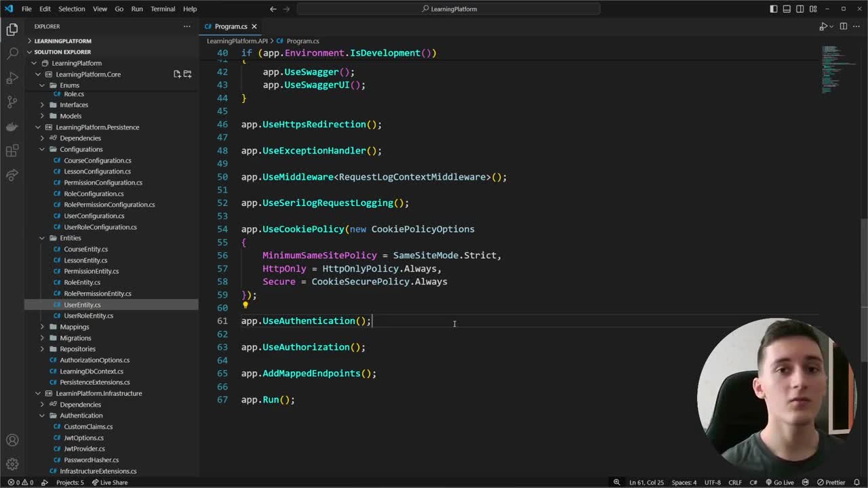Expand the Models folder
Screen dimensions: 868x488
pyautogui.click(x=42, y=116)
